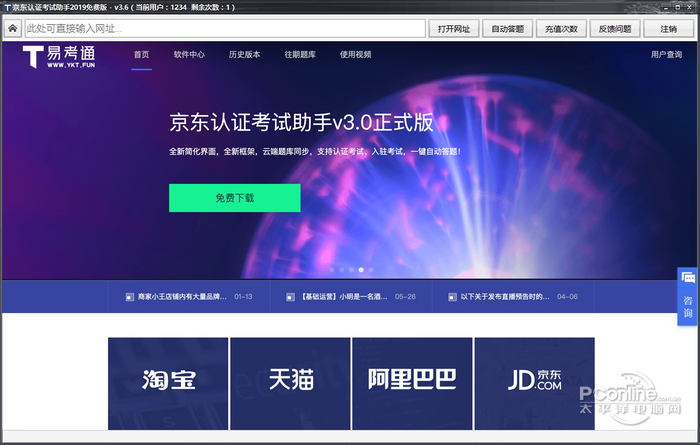The height and width of the screenshot is (445, 700).
Task: Select the active fourth carousel dot
Action: pos(361,270)
